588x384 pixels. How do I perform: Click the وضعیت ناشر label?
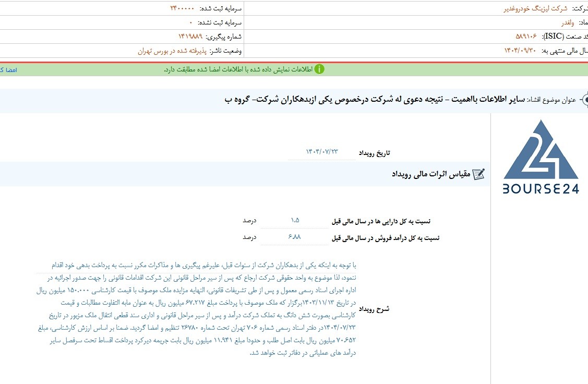coord(225,51)
